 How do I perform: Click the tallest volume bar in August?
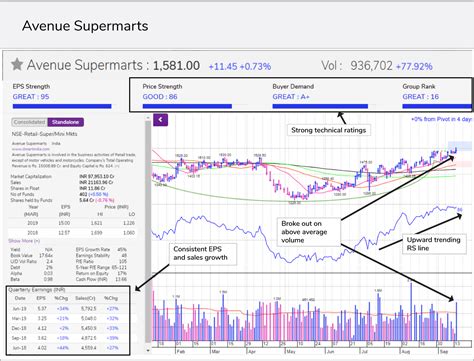(411, 311)
